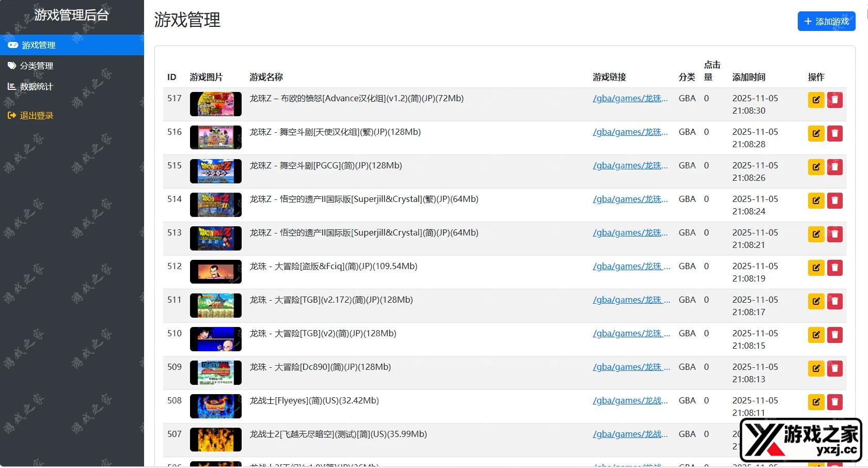The image size is (868, 468).
Task: Click game name 龙珠 - 大冒险[盗版&Fciq]
Action: click(x=334, y=266)
